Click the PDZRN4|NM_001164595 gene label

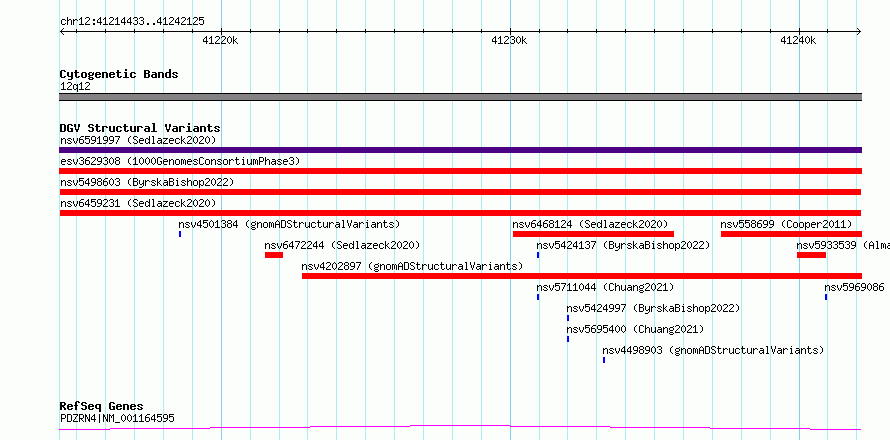(117, 418)
